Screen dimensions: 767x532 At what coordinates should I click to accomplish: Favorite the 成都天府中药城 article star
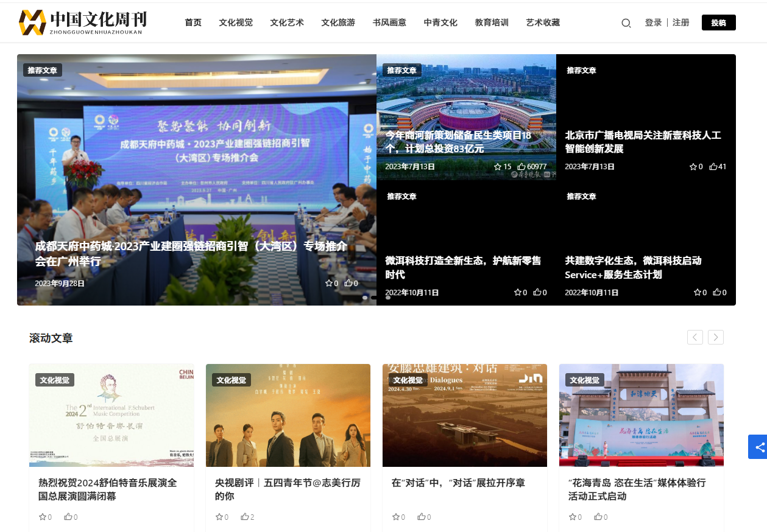329,283
